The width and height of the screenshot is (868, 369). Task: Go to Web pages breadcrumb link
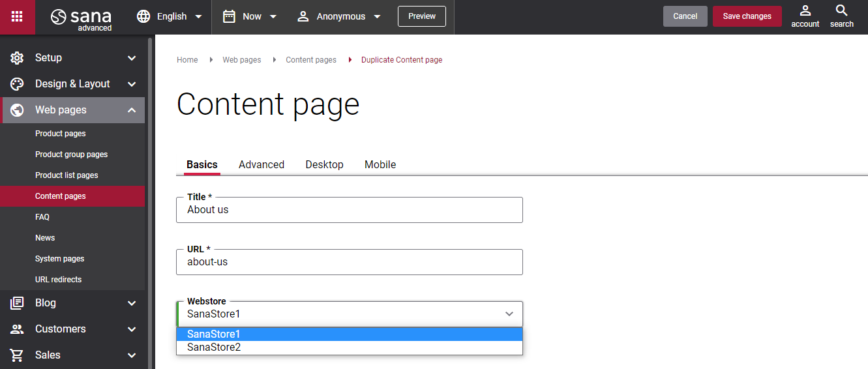tap(242, 60)
